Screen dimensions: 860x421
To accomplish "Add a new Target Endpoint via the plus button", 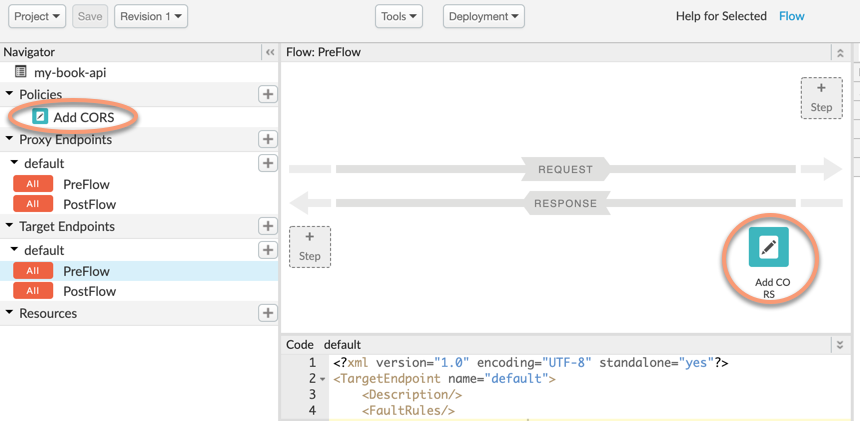I will 268,226.
